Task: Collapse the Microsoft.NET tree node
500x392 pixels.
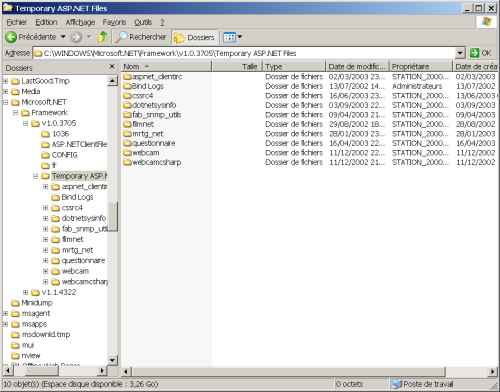Action: tap(5, 102)
